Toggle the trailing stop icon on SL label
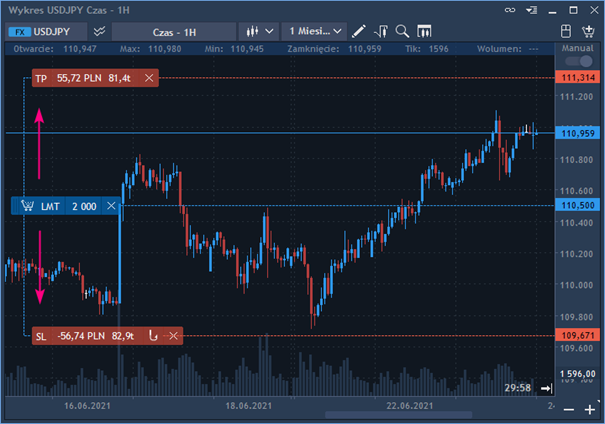605x424 pixels. 154,335
